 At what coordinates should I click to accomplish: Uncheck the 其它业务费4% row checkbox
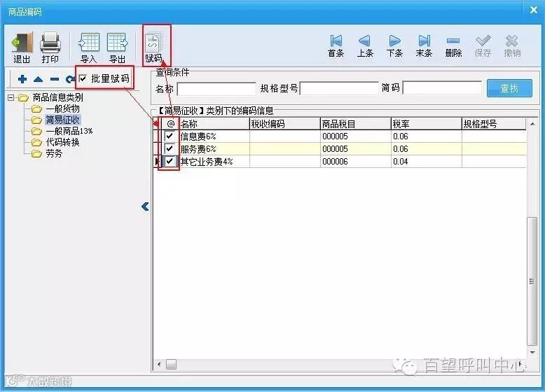click(170, 162)
